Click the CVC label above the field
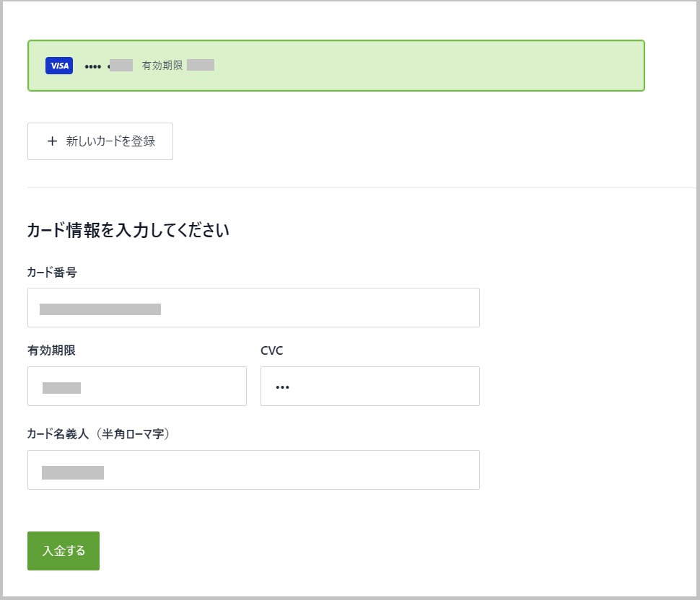 [x=271, y=350]
